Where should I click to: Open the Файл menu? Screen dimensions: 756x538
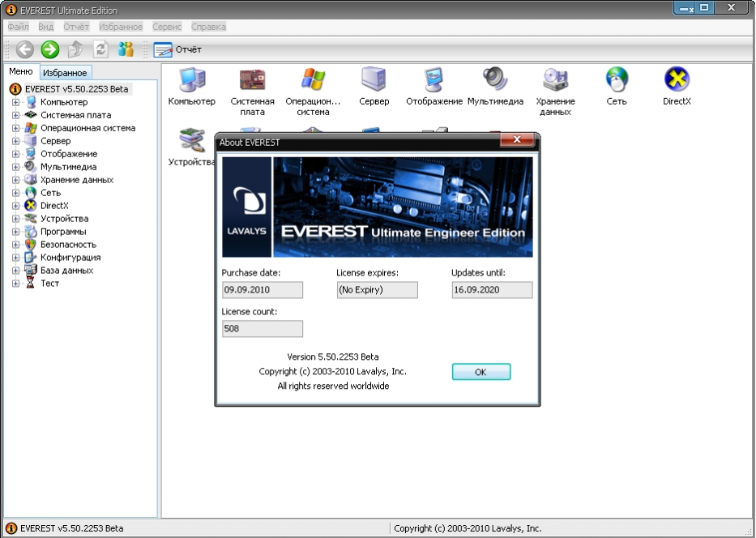[x=18, y=27]
